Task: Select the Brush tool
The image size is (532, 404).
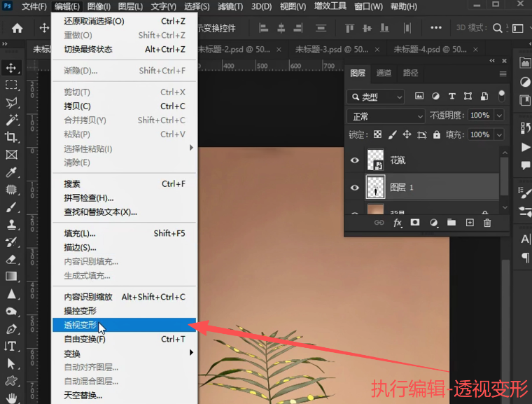Action: tap(11, 207)
